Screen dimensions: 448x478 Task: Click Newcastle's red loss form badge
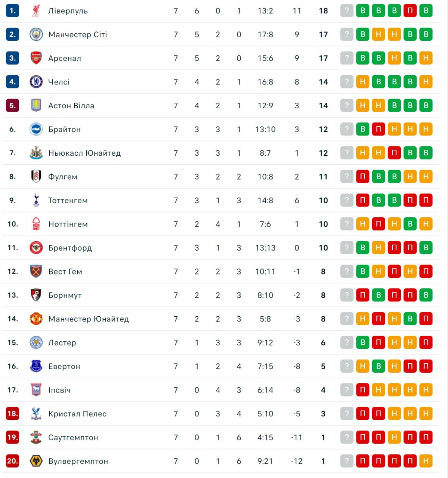(x=394, y=153)
